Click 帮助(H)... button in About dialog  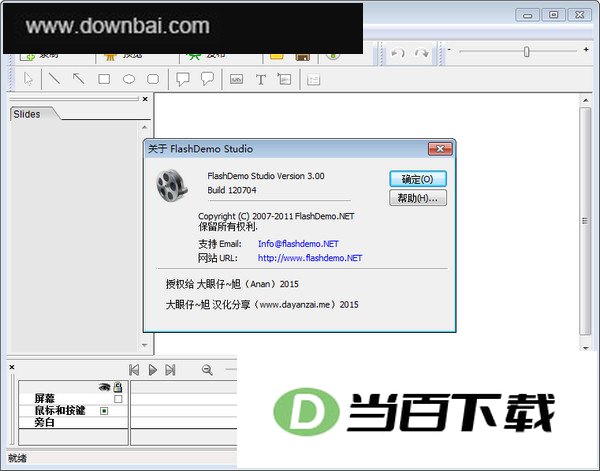[x=418, y=198]
